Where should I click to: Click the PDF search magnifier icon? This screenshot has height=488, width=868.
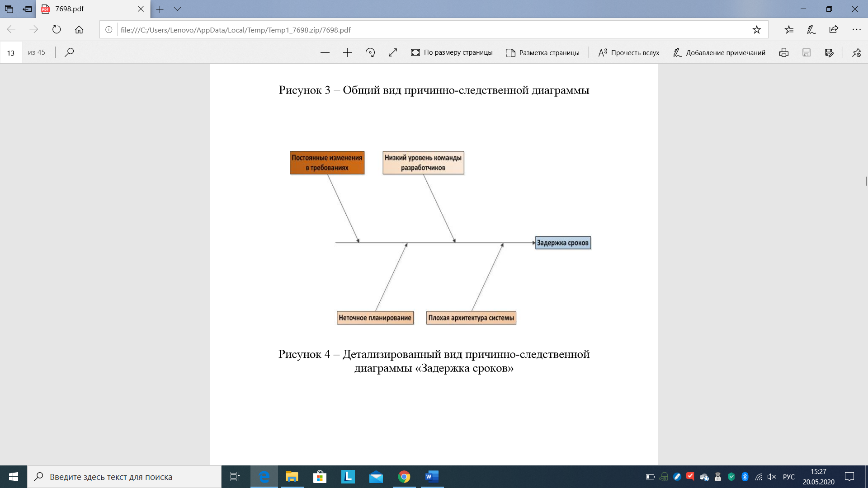click(x=69, y=52)
